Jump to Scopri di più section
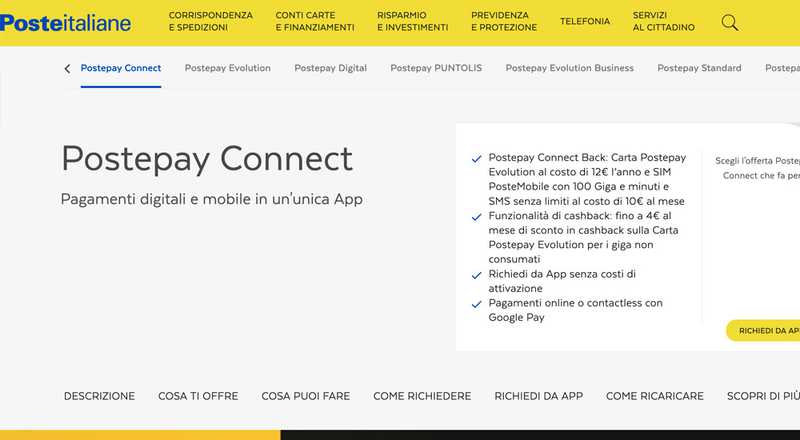The image size is (800, 440). [763, 396]
